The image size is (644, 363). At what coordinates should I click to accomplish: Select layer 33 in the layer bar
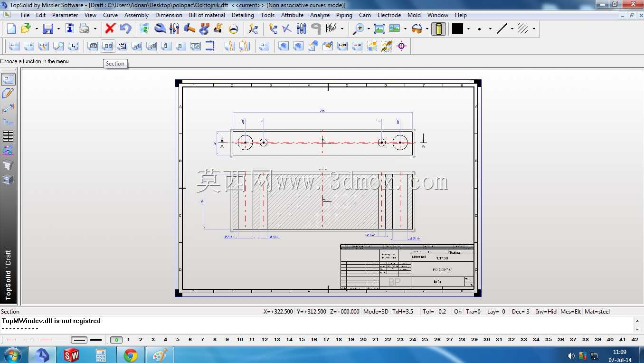524,340
